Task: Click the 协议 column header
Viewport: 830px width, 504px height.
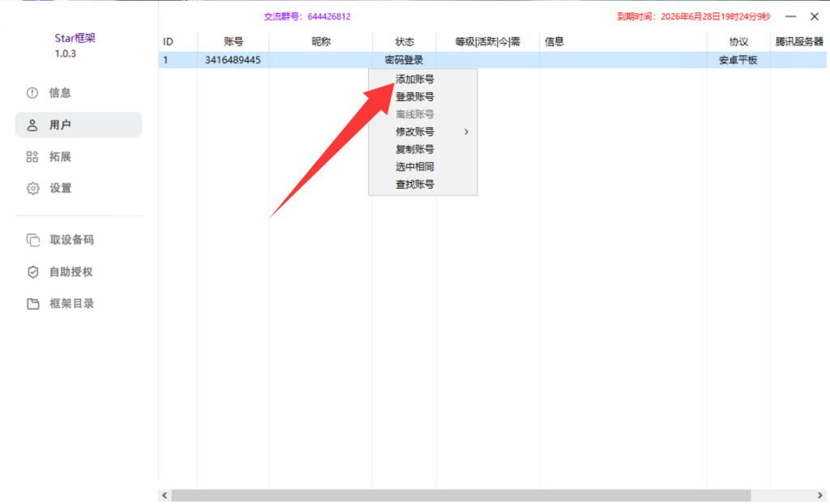Action: click(x=738, y=41)
